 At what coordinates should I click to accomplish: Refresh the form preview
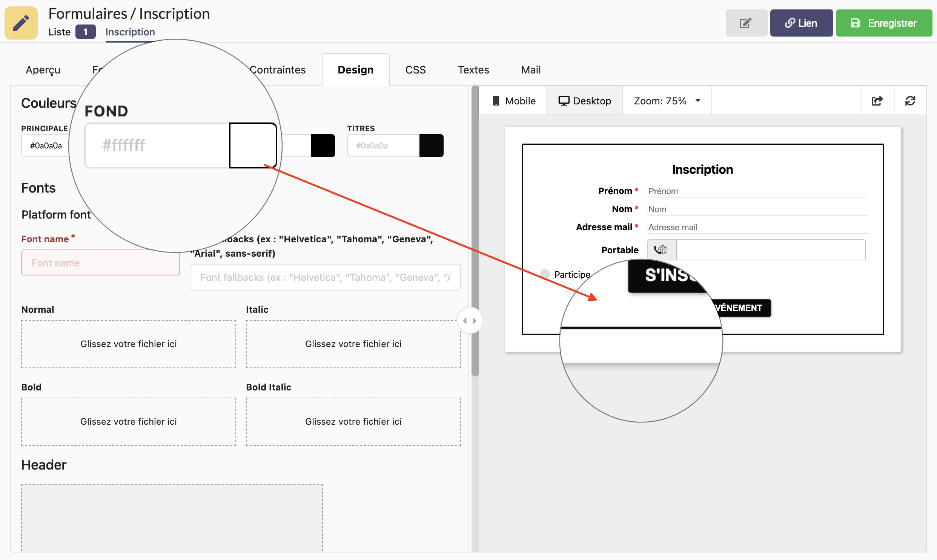pos(910,101)
